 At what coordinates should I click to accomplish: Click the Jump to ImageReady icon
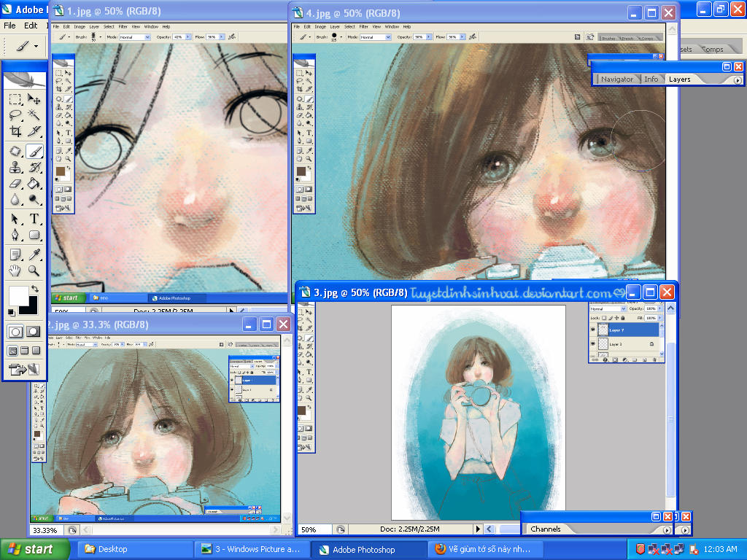point(23,370)
